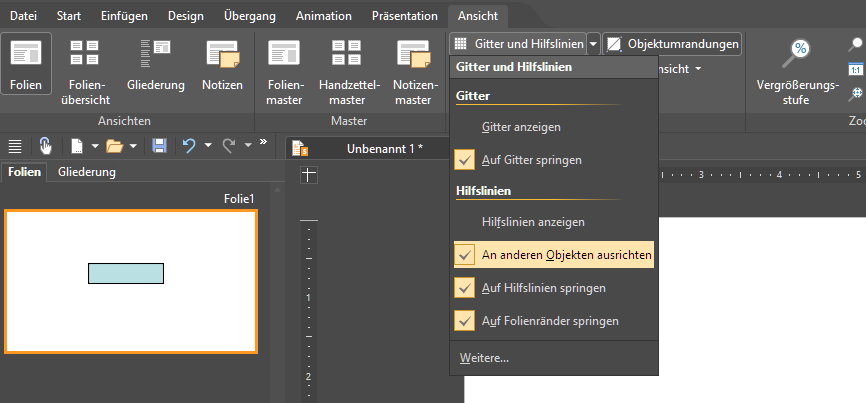
Task: Undo the last action
Action: (189, 146)
